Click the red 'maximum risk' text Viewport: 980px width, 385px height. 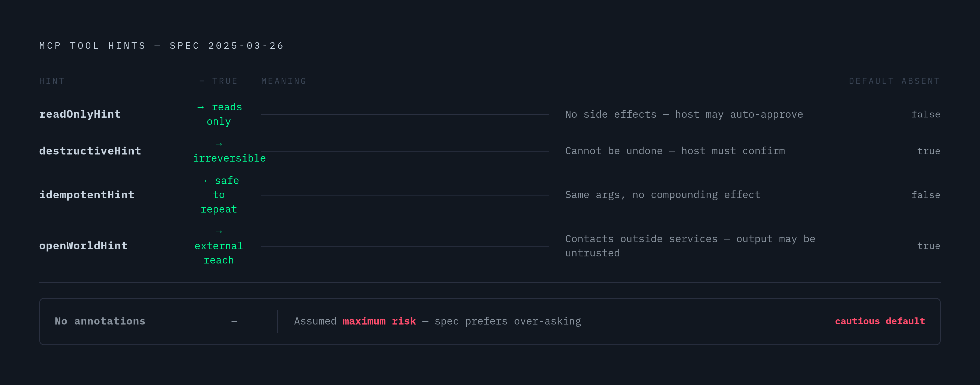click(379, 321)
